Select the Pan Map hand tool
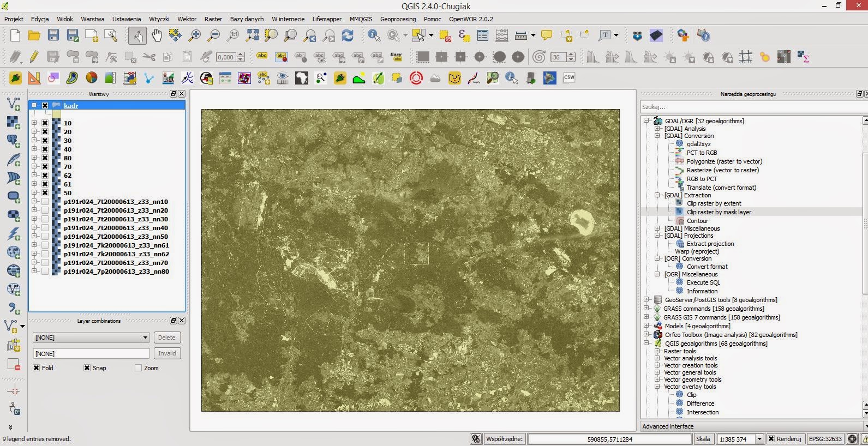 [x=157, y=36]
